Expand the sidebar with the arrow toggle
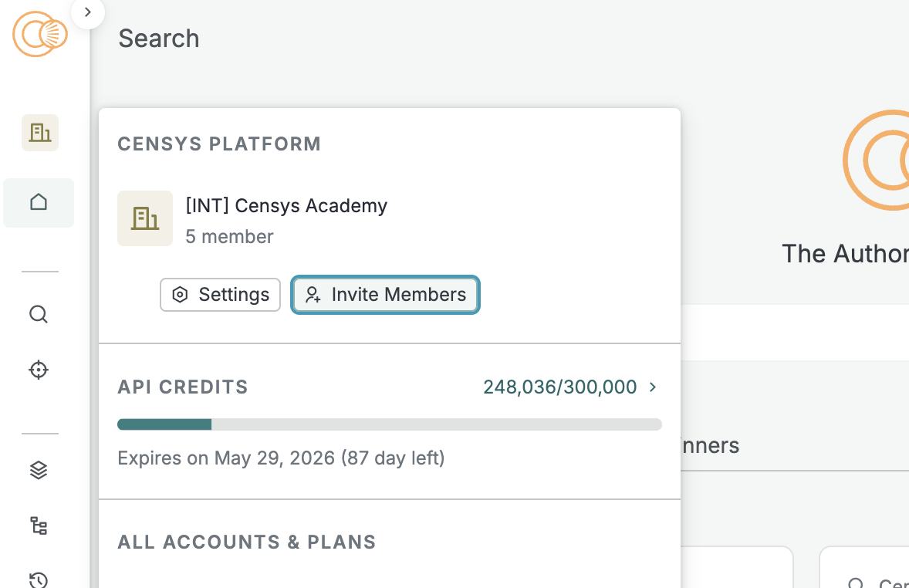Screen dimensions: 909x588 [88, 12]
